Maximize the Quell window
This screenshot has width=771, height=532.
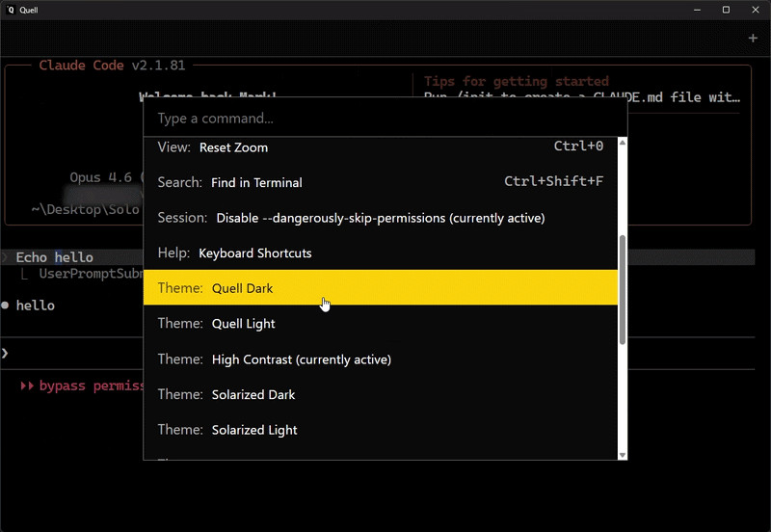(x=726, y=10)
